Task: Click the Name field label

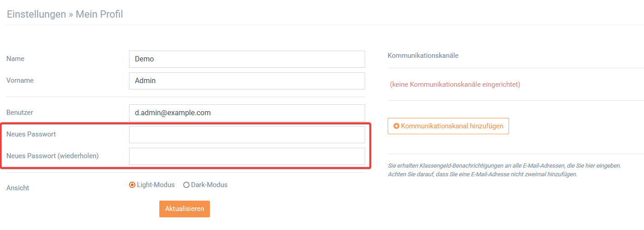Action: pyautogui.click(x=15, y=59)
